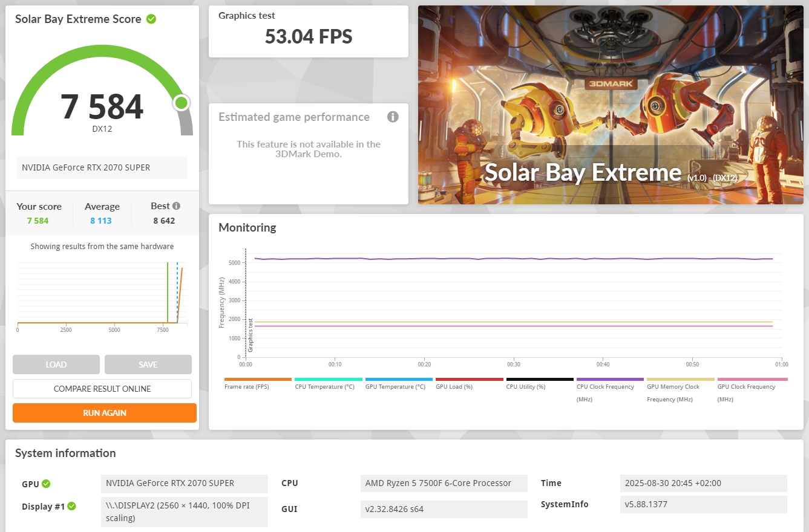
Task: Toggle the CPU Temperature legend series
Action: click(324, 386)
